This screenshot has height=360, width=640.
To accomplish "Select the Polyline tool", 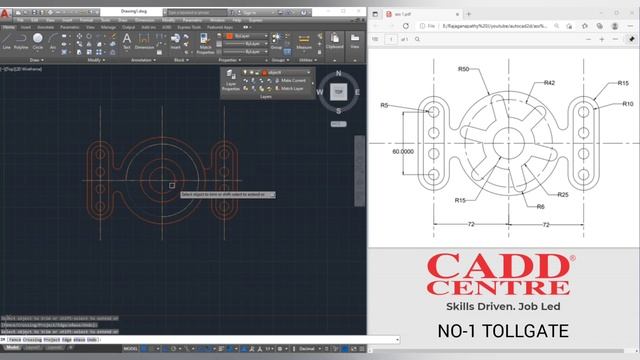I will 21,41.
